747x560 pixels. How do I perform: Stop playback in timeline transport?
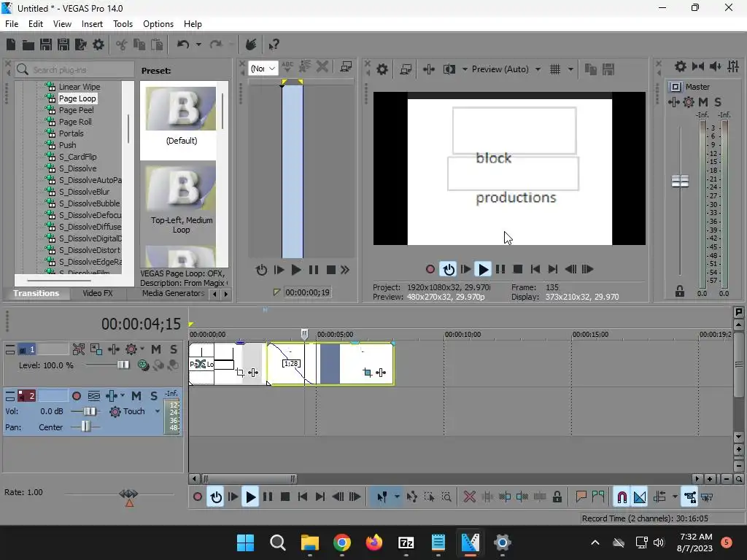[x=285, y=497]
